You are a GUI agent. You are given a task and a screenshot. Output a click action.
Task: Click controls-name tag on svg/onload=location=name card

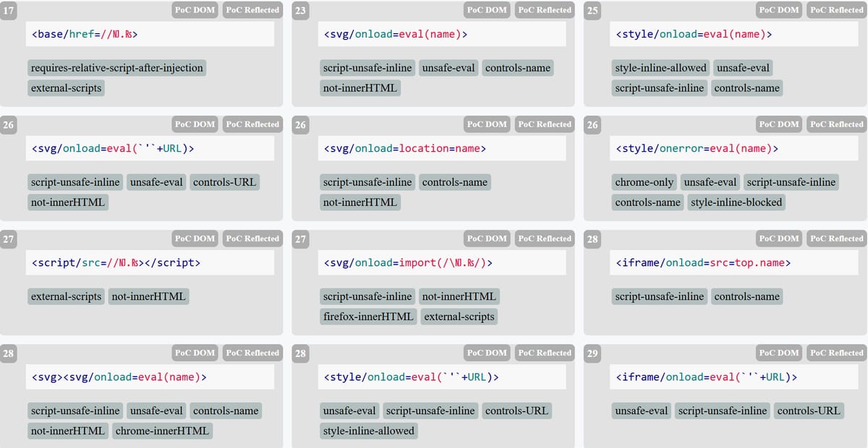click(455, 182)
